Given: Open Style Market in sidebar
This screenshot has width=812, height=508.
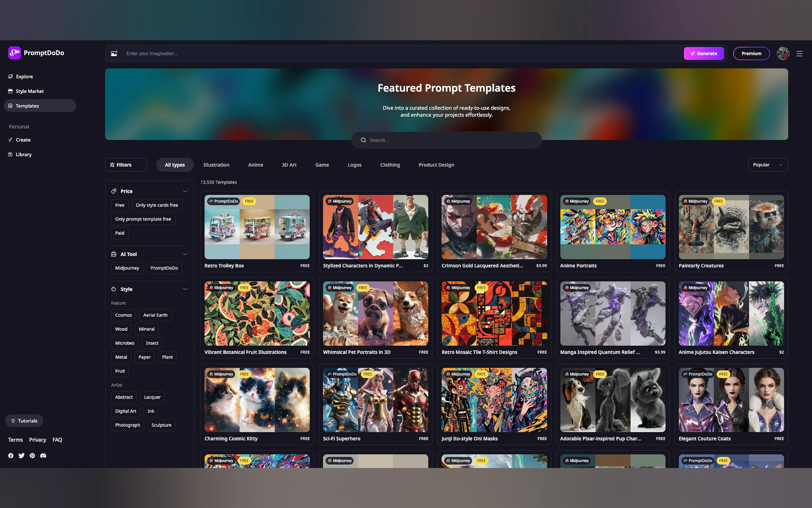Looking at the screenshot, I should click(29, 91).
